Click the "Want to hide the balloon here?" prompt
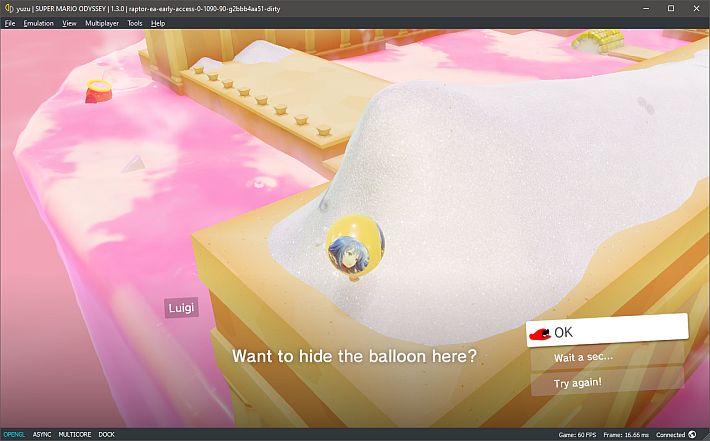710x441 pixels. [355, 356]
